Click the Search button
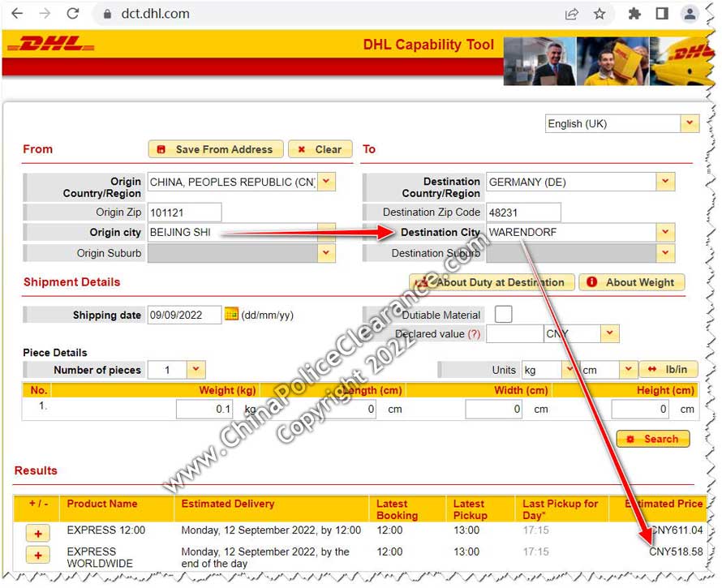 pos(653,439)
